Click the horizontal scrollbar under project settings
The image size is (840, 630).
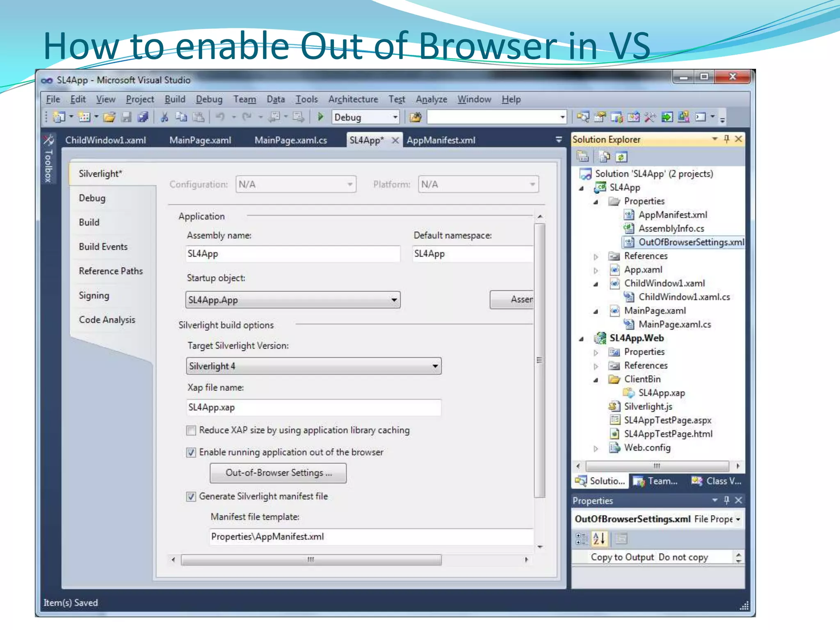pyautogui.click(x=310, y=559)
